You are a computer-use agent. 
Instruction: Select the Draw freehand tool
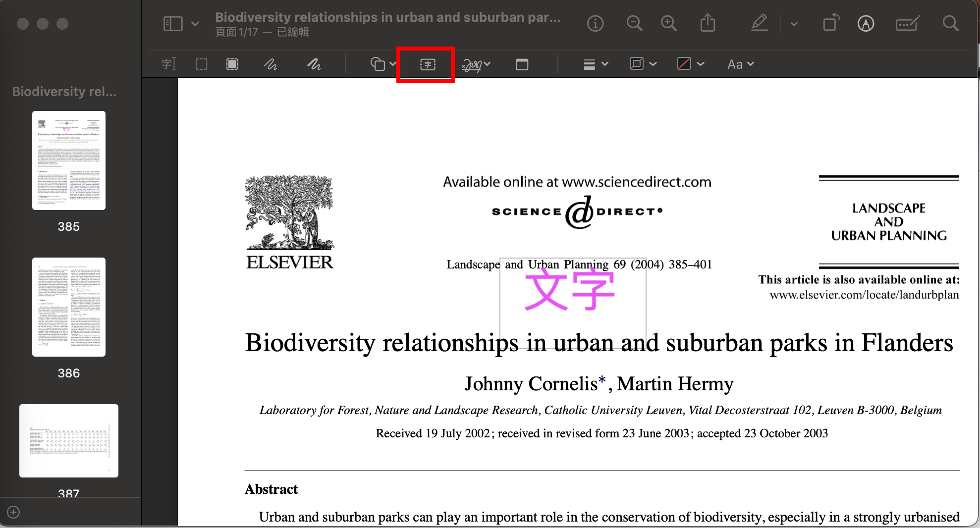click(x=314, y=64)
